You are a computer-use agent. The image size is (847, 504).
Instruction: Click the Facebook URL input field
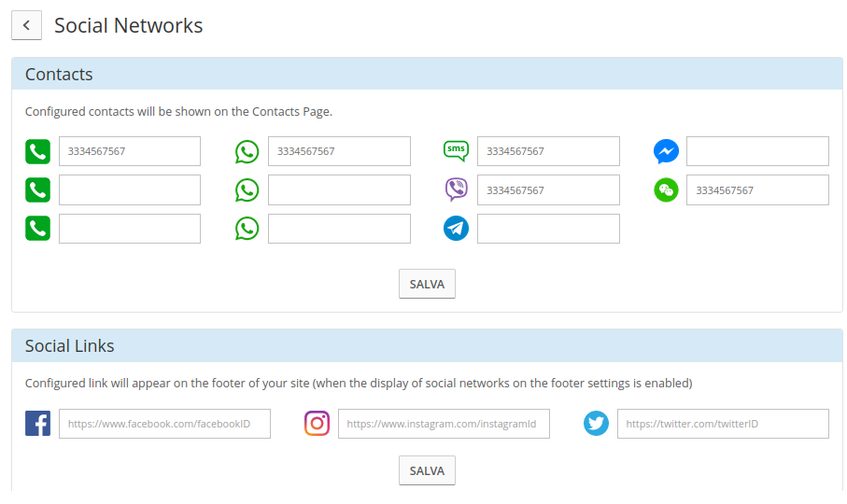pos(164,424)
